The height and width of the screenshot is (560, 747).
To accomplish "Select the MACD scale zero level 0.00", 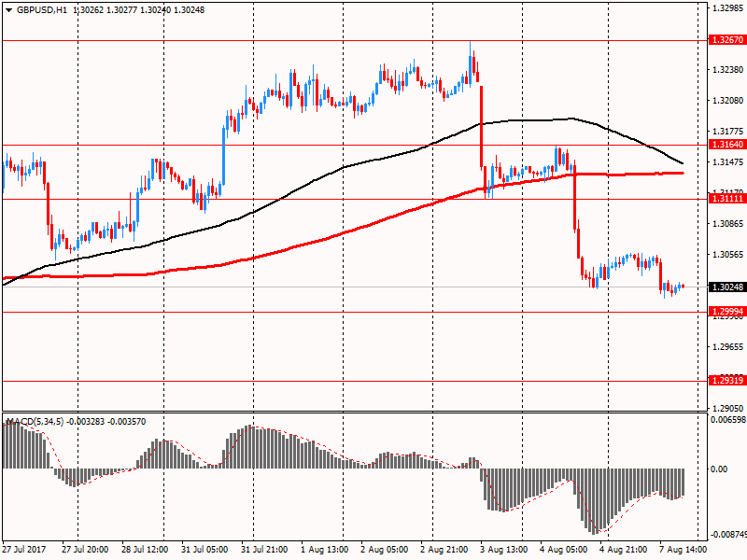I will [719, 469].
